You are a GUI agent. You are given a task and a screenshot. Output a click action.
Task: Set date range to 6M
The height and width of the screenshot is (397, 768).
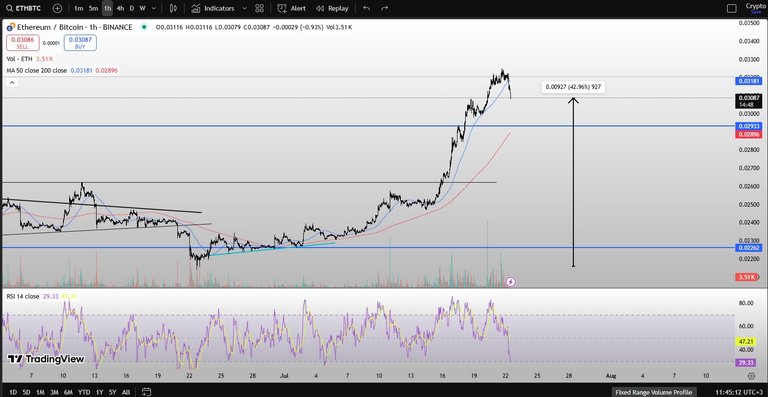pos(69,392)
